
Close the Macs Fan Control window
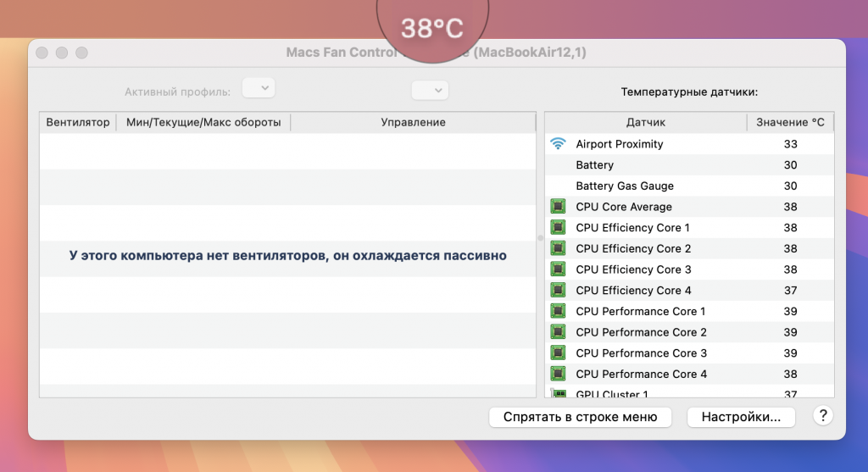42,53
